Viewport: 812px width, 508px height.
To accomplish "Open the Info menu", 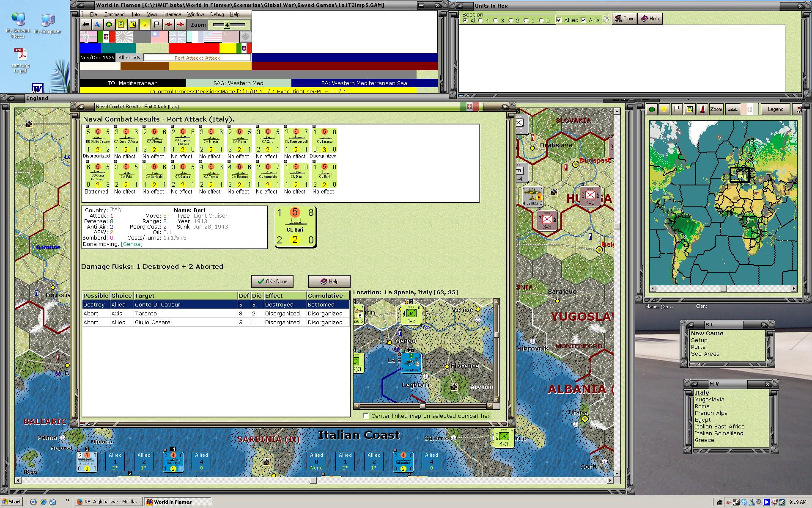I will 136,14.
